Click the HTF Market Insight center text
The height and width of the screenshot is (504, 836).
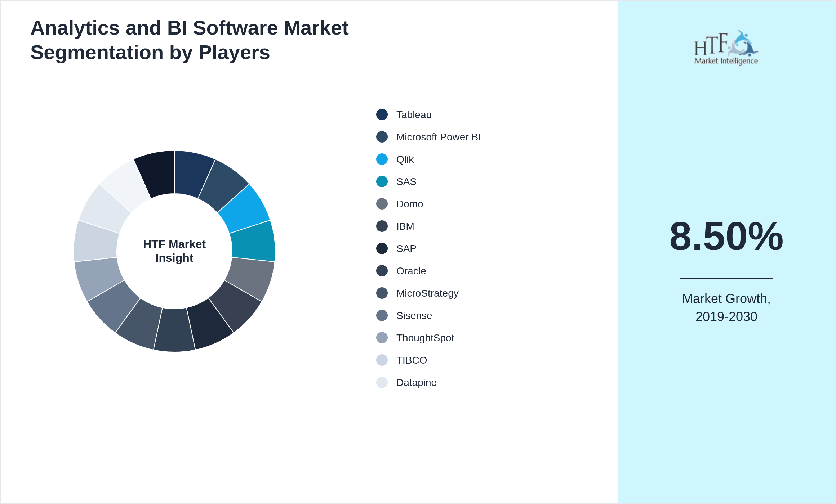pyautogui.click(x=174, y=251)
